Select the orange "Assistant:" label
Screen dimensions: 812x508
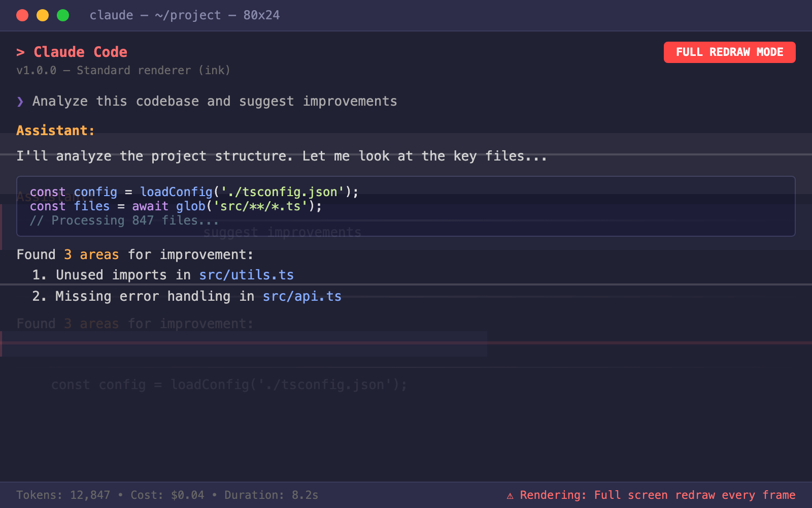(x=55, y=131)
